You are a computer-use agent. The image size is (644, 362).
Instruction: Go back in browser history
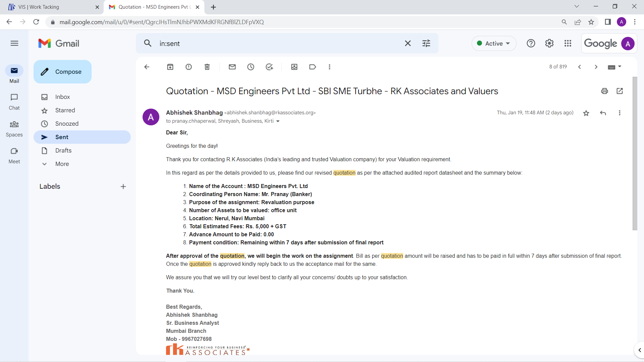[9, 22]
